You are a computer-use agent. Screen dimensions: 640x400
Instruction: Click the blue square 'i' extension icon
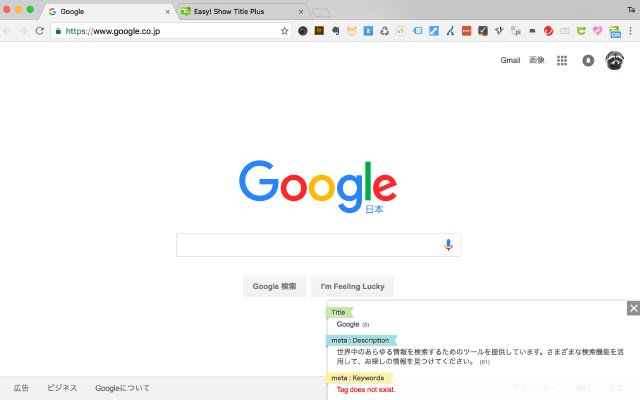[x=368, y=31]
